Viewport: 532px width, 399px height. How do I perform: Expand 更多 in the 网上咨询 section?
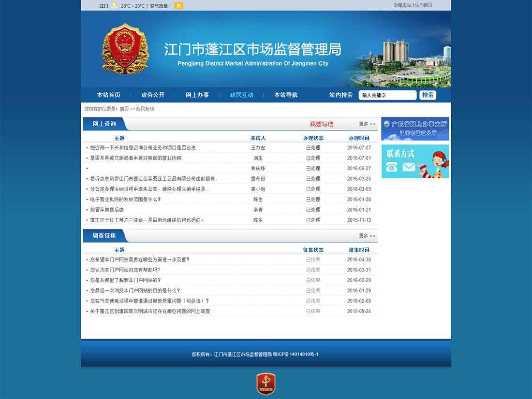pos(367,124)
